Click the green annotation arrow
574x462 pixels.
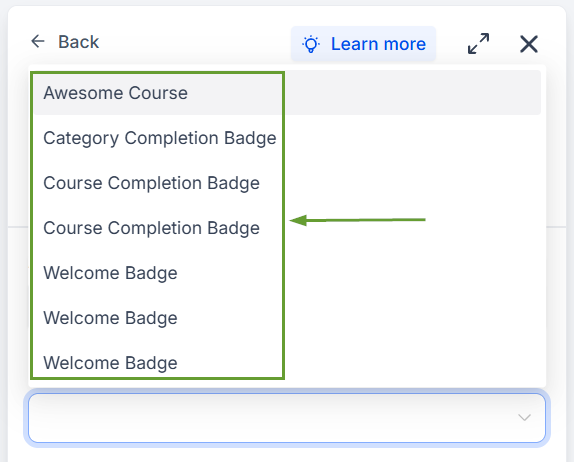pyautogui.click(x=357, y=220)
